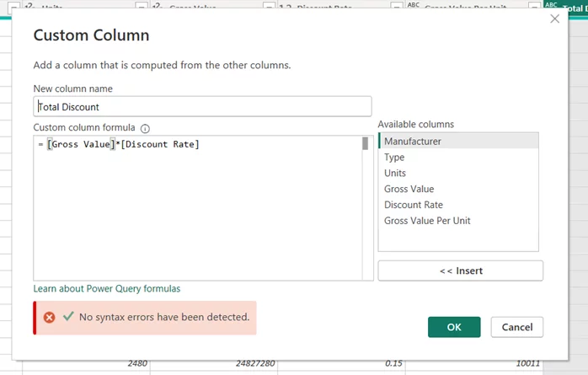Image resolution: width=588 pixels, height=375 pixels.
Task: Pick Gross Value Per Unit in Available columns
Action: (427, 221)
